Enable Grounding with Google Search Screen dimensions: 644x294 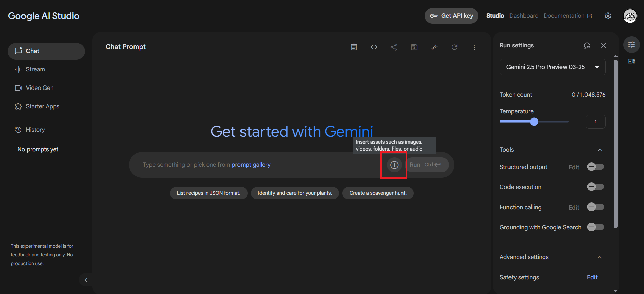point(595,227)
